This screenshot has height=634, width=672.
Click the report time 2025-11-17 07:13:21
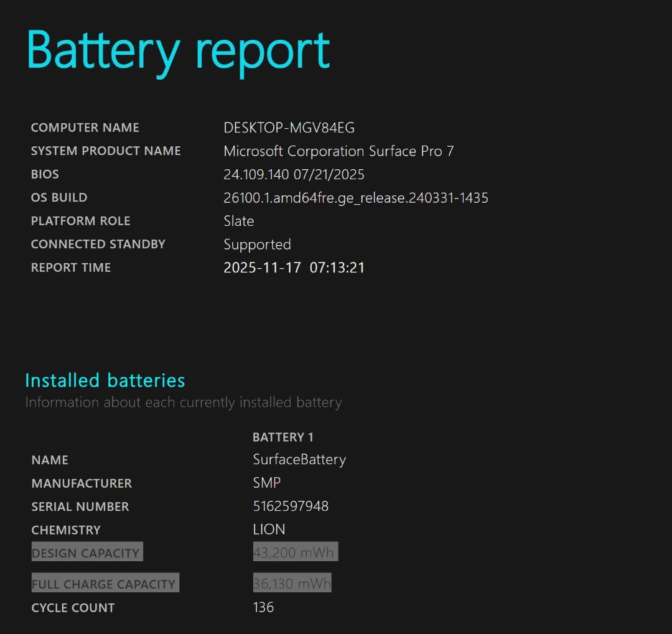pos(294,268)
